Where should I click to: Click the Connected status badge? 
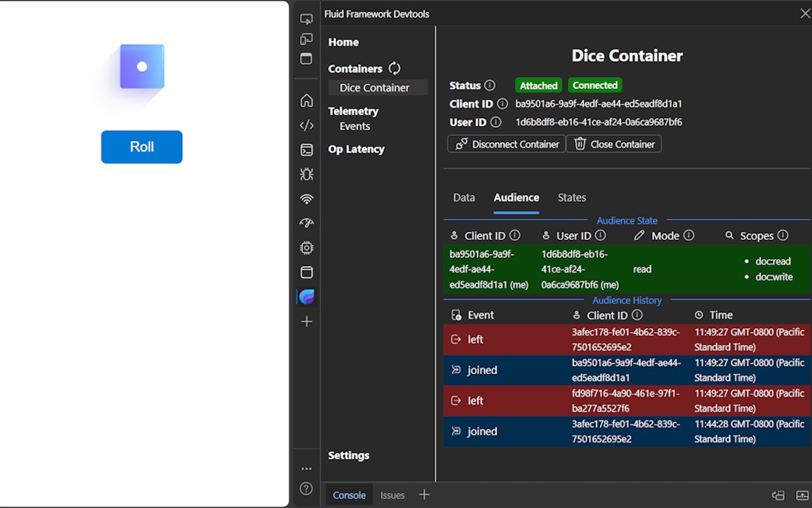(595, 85)
